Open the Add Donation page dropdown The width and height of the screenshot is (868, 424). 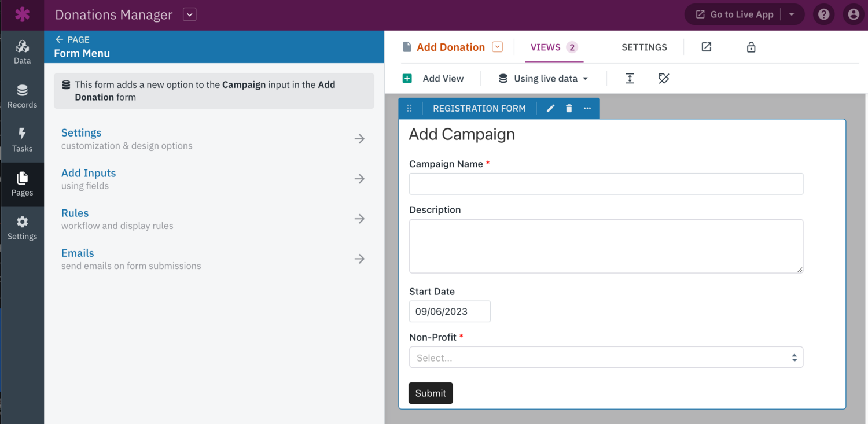[497, 47]
